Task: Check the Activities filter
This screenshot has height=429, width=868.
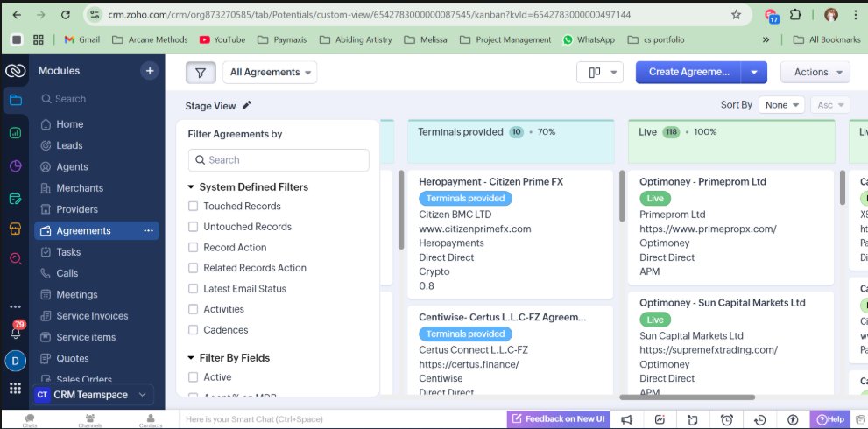Action: (x=194, y=309)
